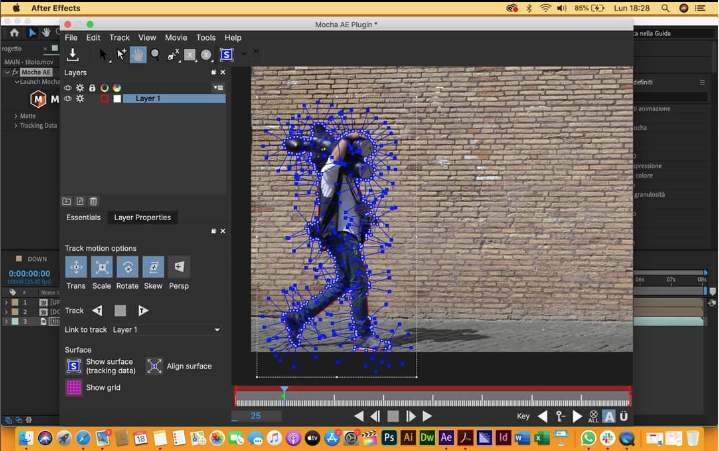Viewport: 719px width, 451px height.
Task: Select the arrow Pick tool
Action: [103, 54]
